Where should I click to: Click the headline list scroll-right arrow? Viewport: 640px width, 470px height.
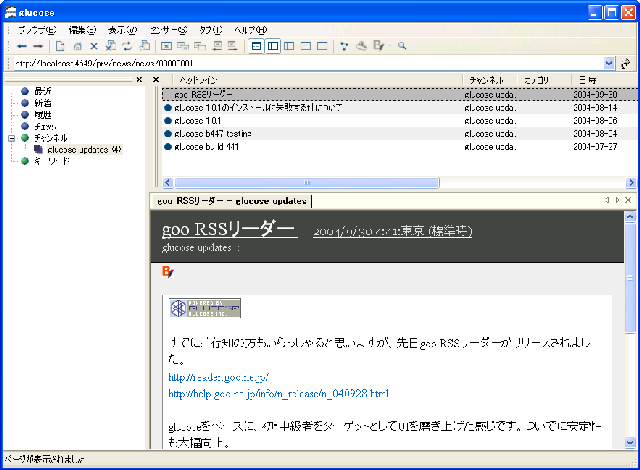tap(631, 182)
